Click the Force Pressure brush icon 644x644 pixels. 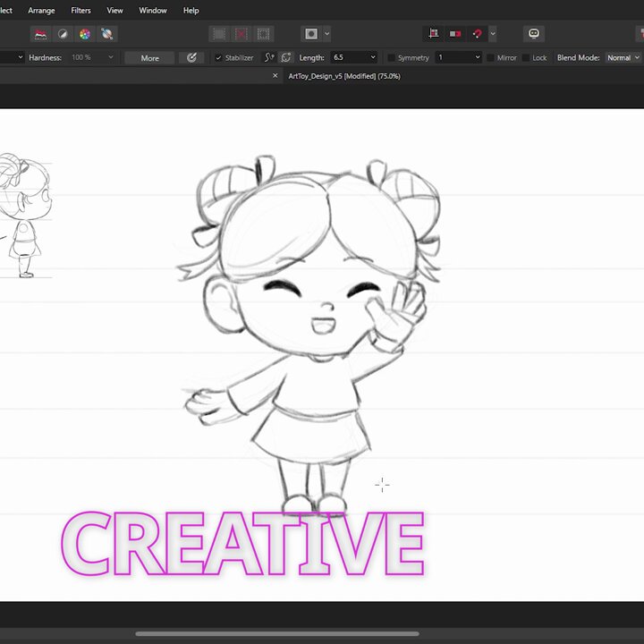tap(191, 58)
